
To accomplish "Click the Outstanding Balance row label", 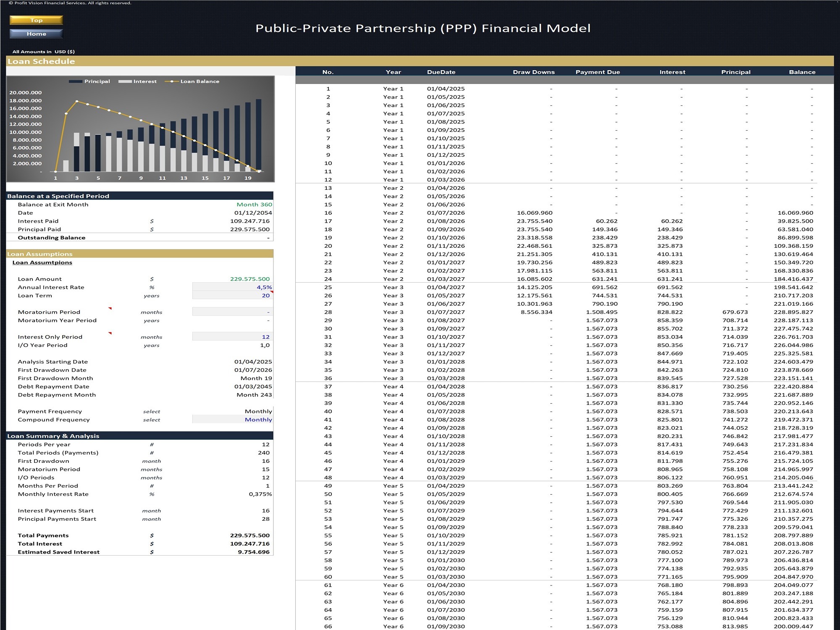I will point(51,237).
